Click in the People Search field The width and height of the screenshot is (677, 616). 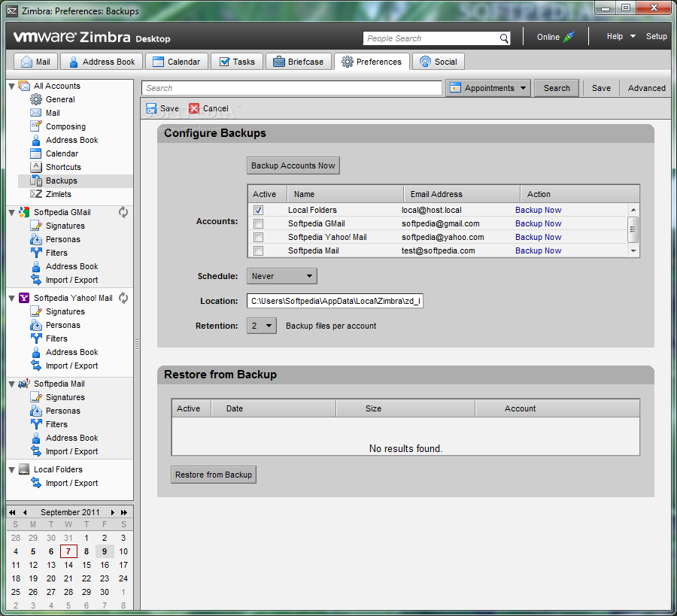coord(431,38)
